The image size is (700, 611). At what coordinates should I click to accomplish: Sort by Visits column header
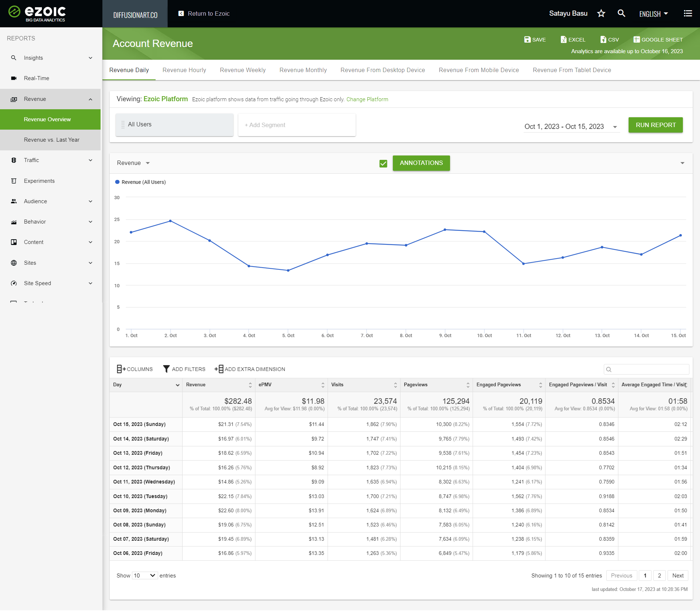[x=364, y=385]
